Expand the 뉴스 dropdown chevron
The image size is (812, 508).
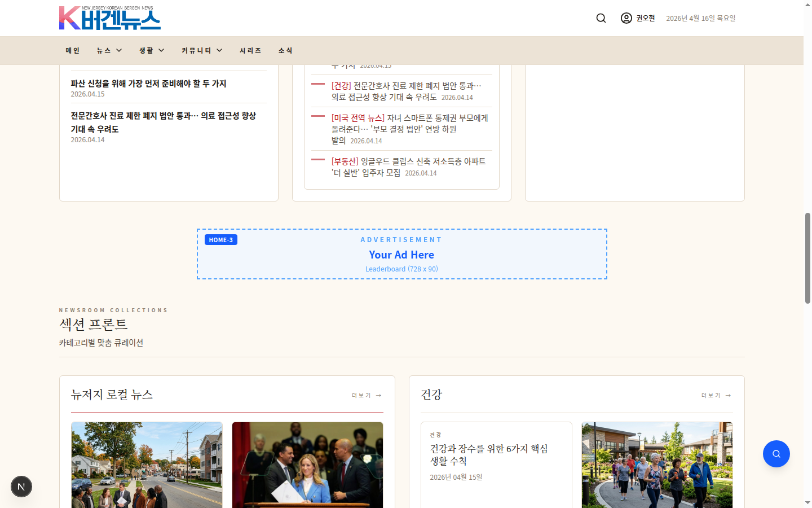point(119,50)
